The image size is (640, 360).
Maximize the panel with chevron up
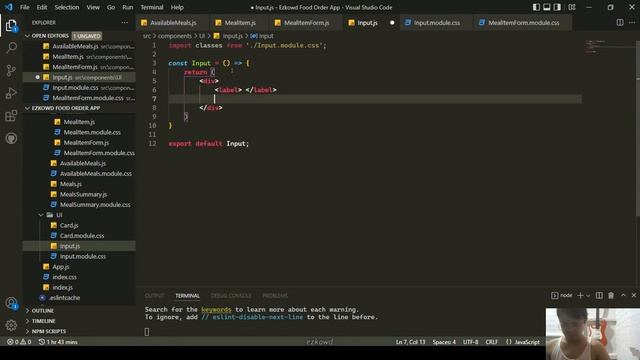623,295
